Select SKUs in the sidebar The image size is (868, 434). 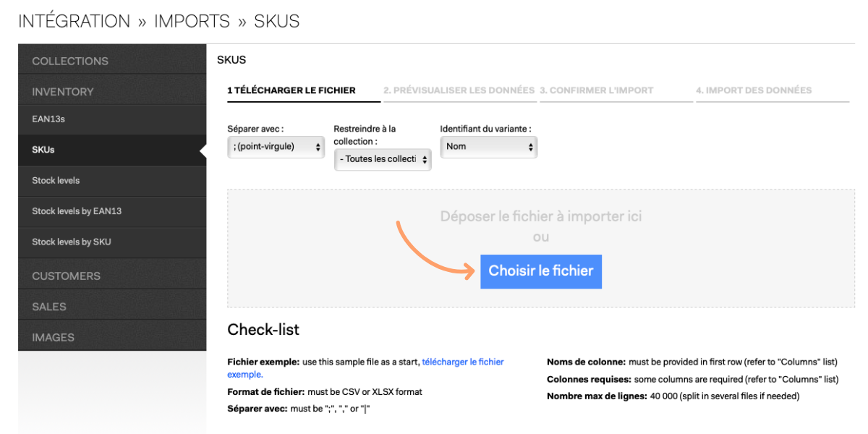tap(112, 150)
